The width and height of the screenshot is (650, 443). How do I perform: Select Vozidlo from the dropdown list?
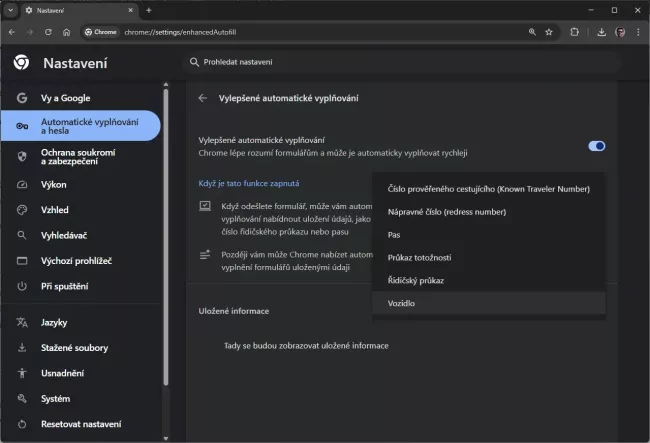[402, 303]
